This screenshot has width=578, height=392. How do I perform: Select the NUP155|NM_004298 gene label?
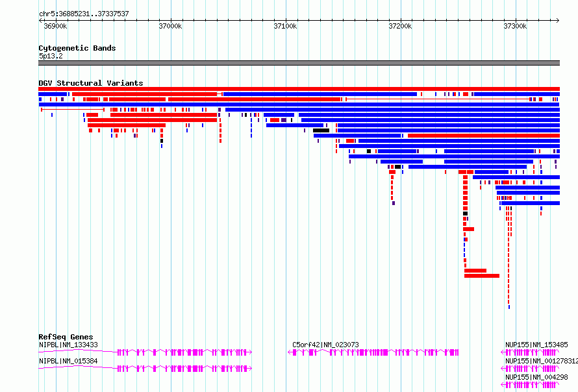[536, 377]
